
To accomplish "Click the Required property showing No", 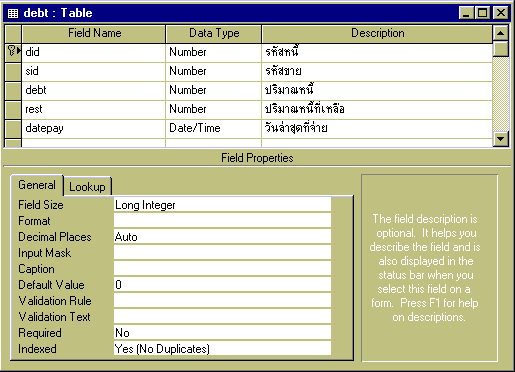I will click(x=222, y=333).
